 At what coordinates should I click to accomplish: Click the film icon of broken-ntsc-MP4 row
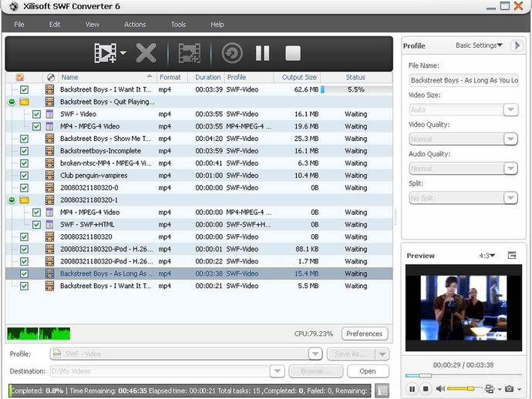pos(49,163)
